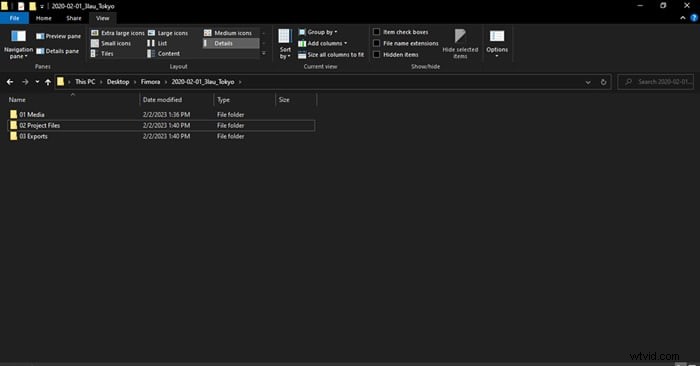This screenshot has height=366, width=700.
Task: Click date 2/2/2023 1:36 PM cell
Action: tap(167, 115)
